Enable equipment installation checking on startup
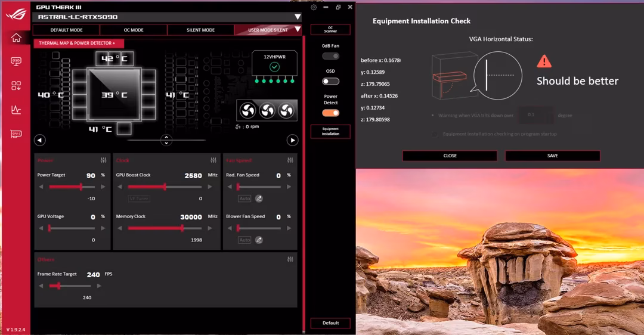This screenshot has height=335, width=644. point(435,134)
